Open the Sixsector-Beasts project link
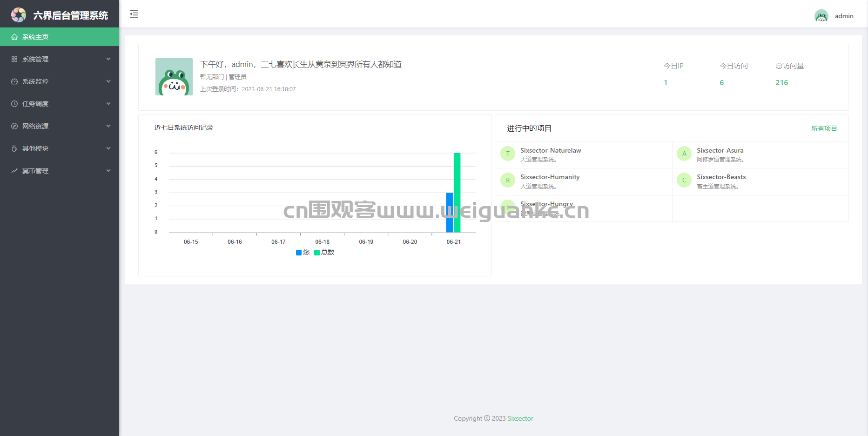This screenshot has width=868, height=436. coord(721,177)
